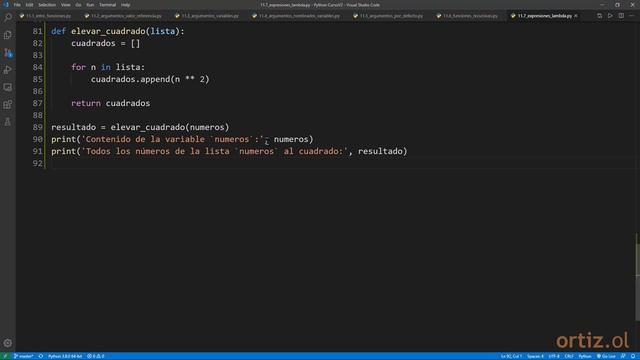
Task: Open the Source Control view
Action: pos(8,53)
